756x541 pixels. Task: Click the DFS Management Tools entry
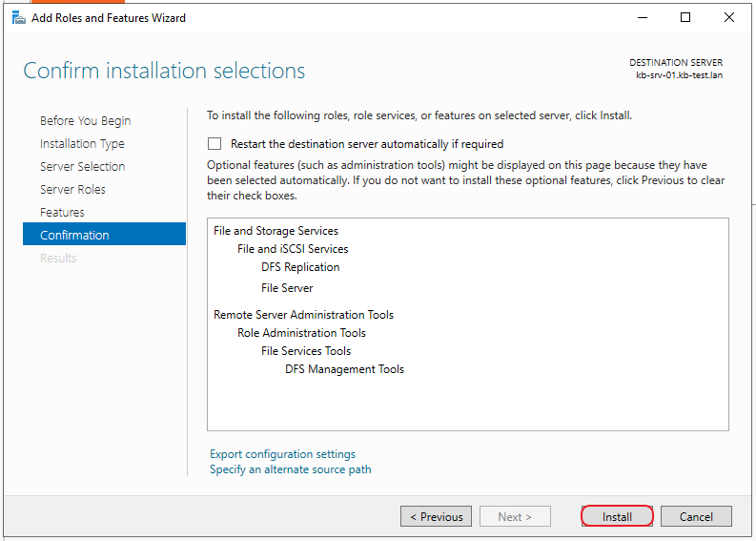tap(345, 369)
